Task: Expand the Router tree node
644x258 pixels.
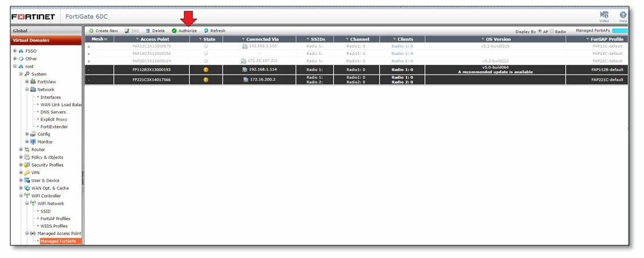Action: point(21,149)
